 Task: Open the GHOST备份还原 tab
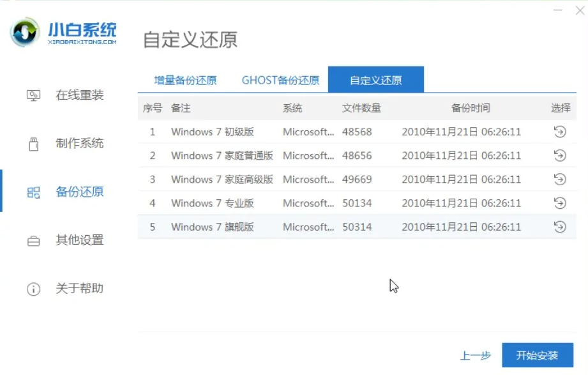coord(280,80)
